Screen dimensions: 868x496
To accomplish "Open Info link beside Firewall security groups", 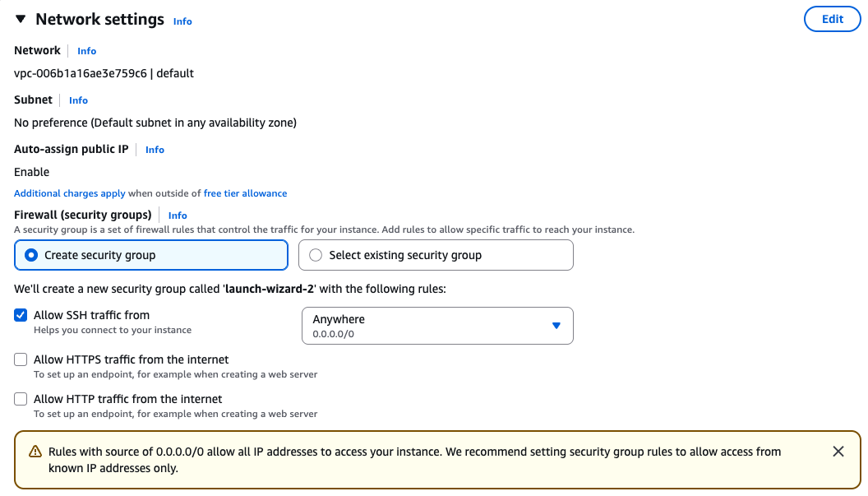I will [x=178, y=216].
